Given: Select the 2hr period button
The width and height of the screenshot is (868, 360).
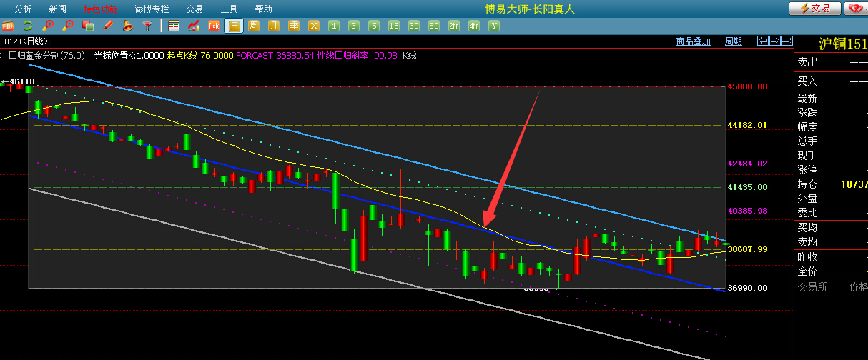Looking at the screenshot, I should coord(454,26).
